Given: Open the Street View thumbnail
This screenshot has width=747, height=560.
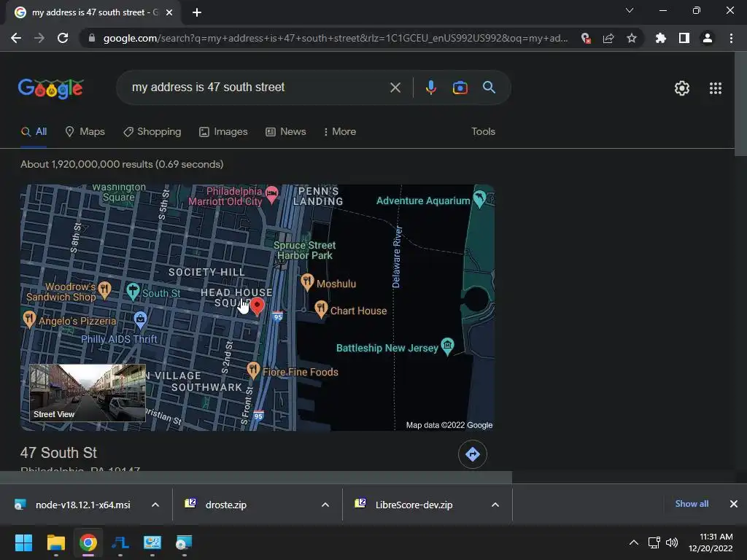Looking at the screenshot, I should 88,393.
